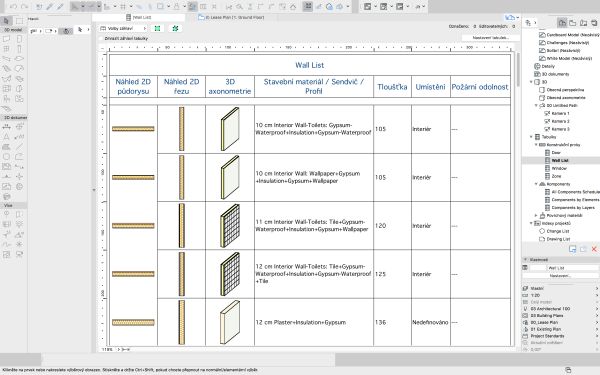Toggle the highlighted geometry button in info box
The width and height of the screenshot is (600, 375).
click(66, 31)
